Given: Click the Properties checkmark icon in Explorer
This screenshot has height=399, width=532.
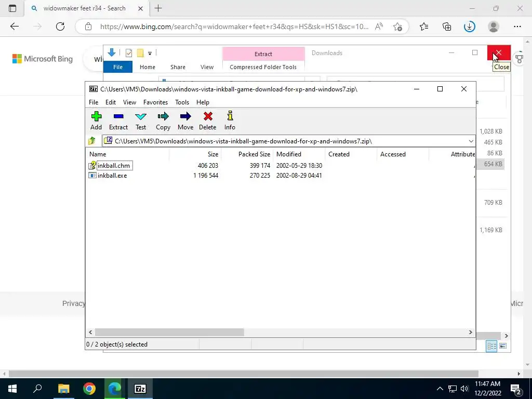Looking at the screenshot, I should point(129,53).
